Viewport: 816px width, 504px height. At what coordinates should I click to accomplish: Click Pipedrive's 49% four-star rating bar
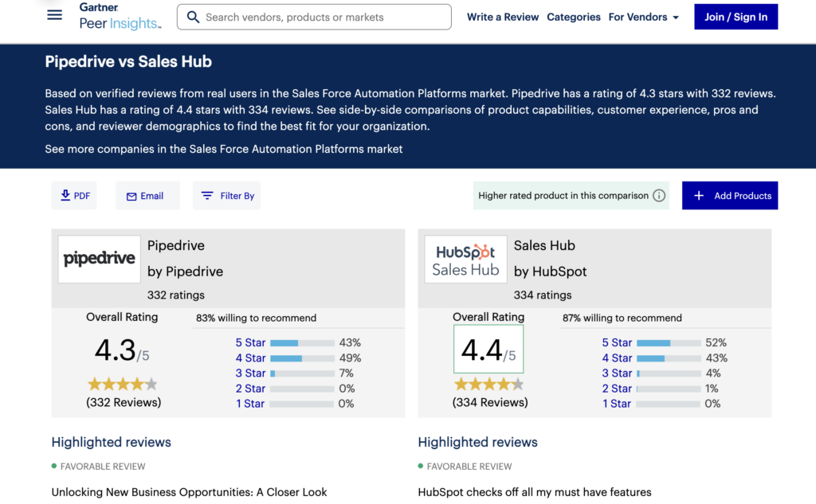pyautogui.click(x=302, y=357)
